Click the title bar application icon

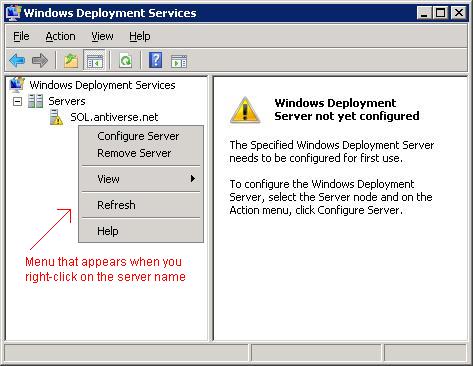13,13
